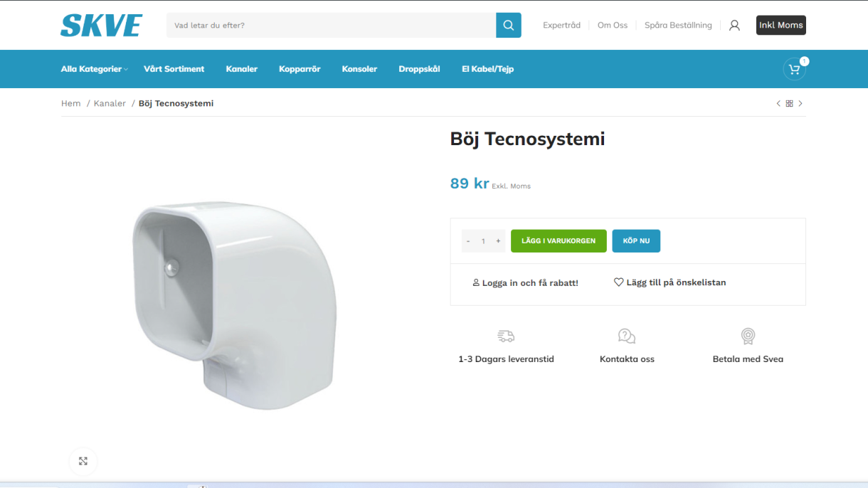Open the product grid overview icon
The image size is (868, 488).
tap(789, 104)
